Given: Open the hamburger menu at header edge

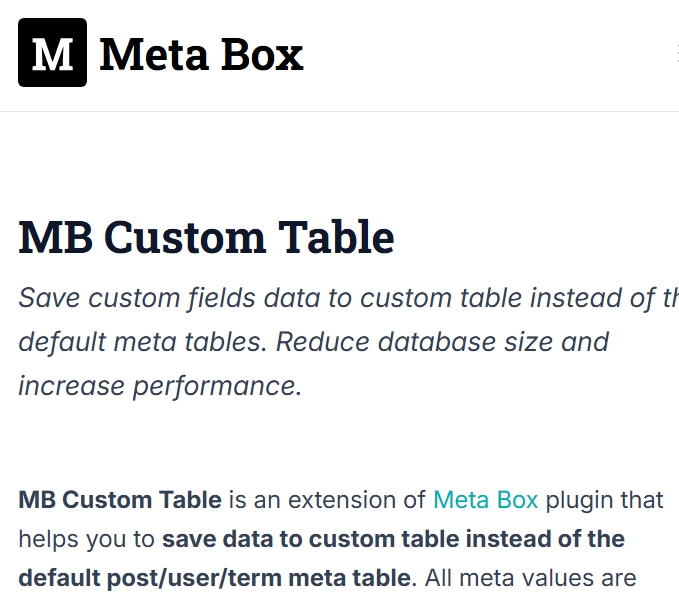Looking at the screenshot, I should click(x=677, y=53).
